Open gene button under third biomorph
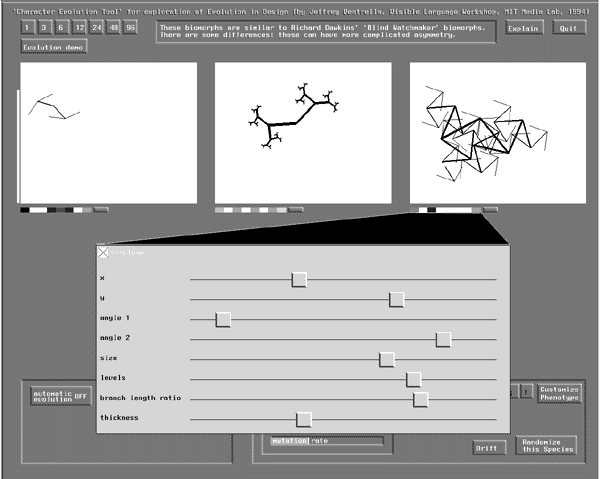The width and height of the screenshot is (600, 479). click(490, 210)
